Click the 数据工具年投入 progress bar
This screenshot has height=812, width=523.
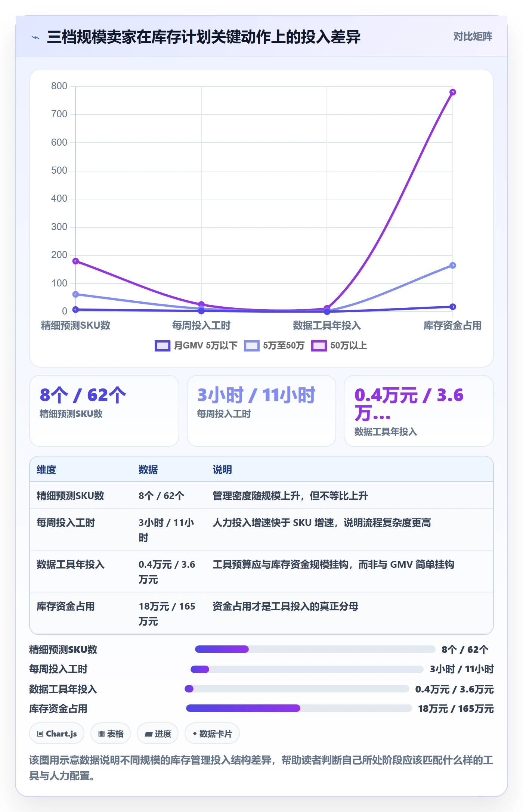297,689
